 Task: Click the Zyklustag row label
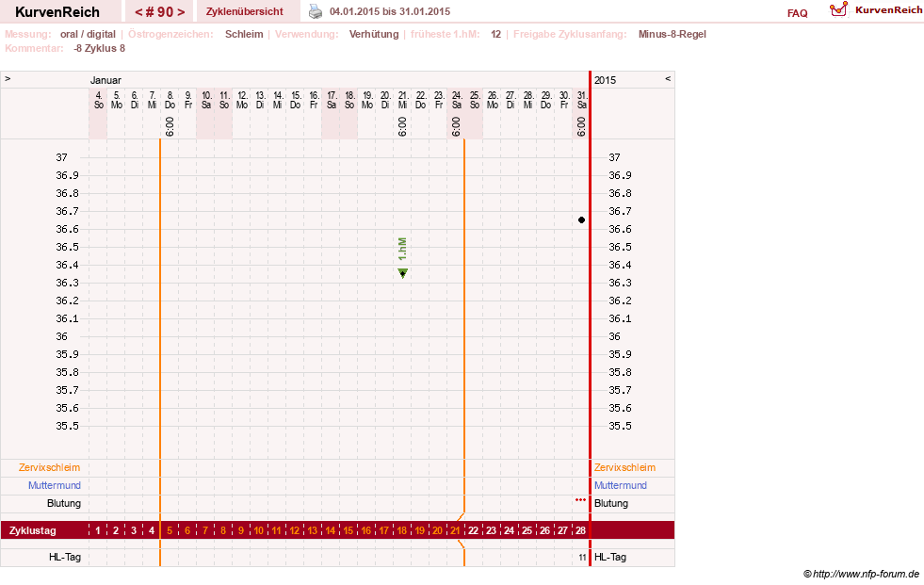pyautogui.click(x=33, y=530)
